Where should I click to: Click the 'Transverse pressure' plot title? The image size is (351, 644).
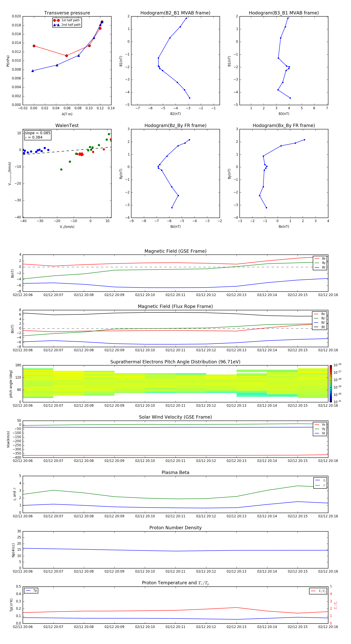(x=67, y=13)
